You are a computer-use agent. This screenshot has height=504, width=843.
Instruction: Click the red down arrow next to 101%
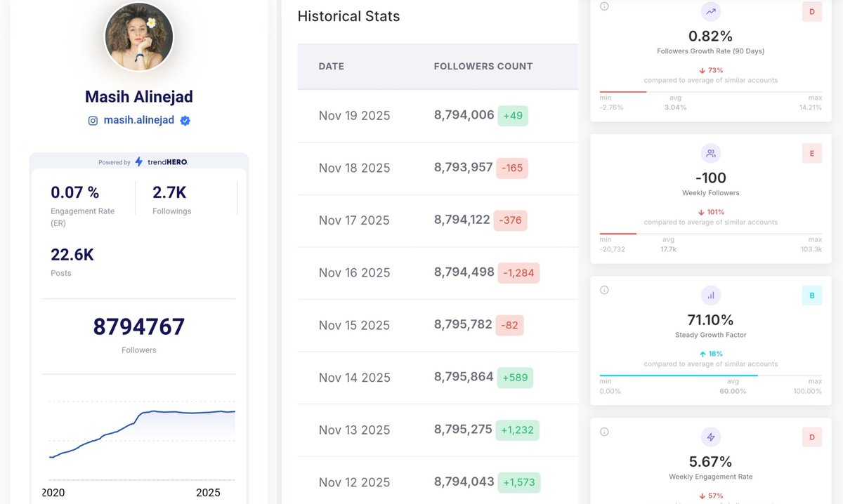point(701,212)
